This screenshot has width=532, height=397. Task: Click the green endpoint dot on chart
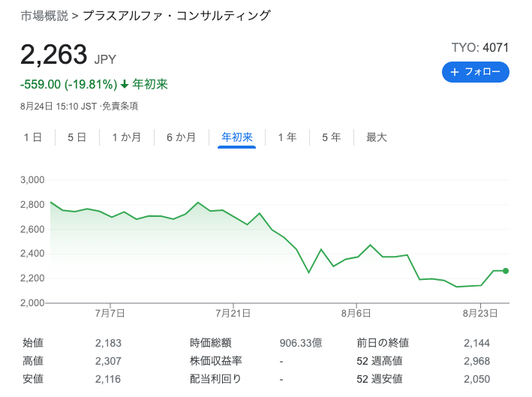(x=506, y=271)
